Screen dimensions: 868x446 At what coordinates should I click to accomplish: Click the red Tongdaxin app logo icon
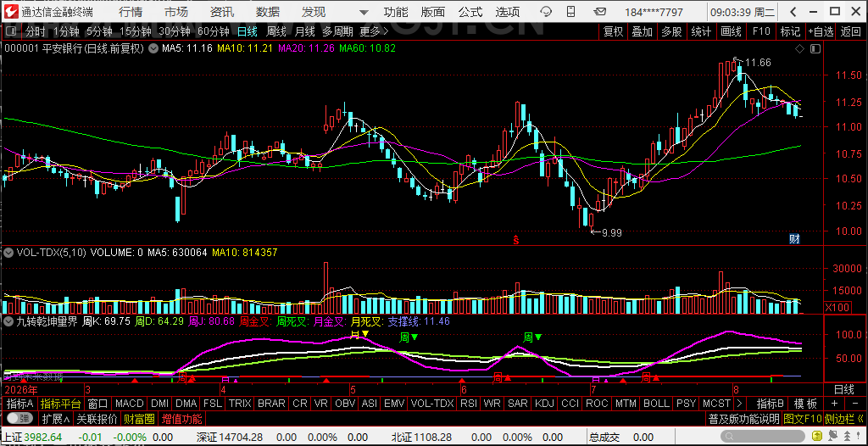tap(10, 12)
